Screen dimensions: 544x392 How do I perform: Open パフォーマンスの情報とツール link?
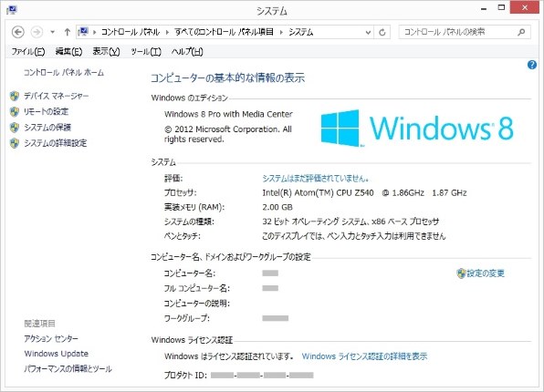68,369
